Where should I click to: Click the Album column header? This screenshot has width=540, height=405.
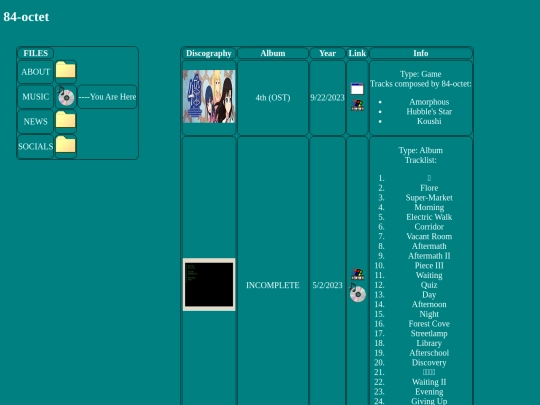click(273, 53)
